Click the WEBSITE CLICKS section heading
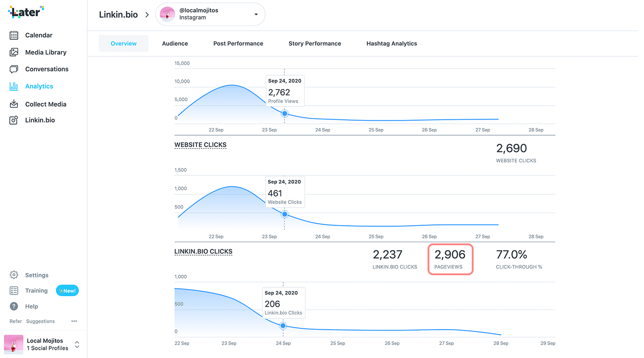This screenshot has height=358, width=644. pyautogui.click(x=200, y=145)
